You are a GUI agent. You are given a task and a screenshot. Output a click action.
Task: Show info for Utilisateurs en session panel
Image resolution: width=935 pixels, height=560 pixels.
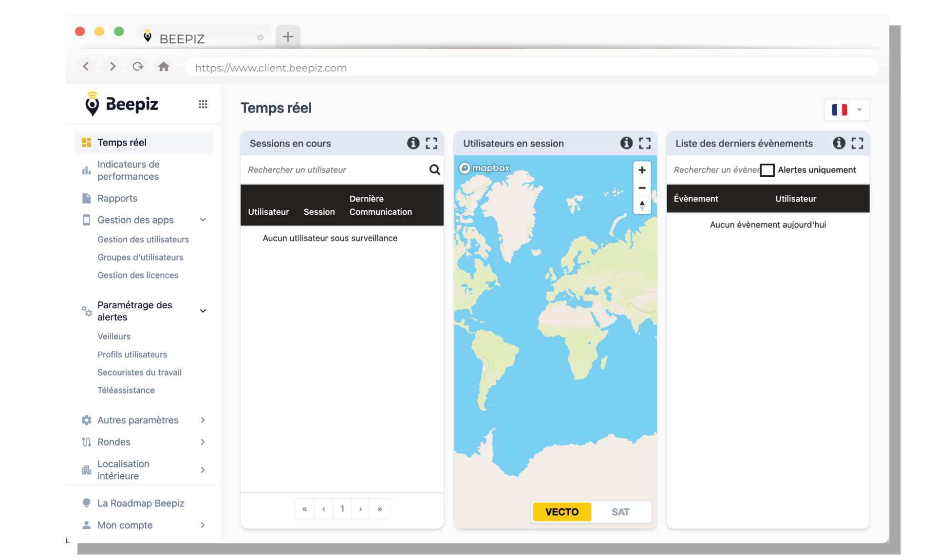click(626, 143)
